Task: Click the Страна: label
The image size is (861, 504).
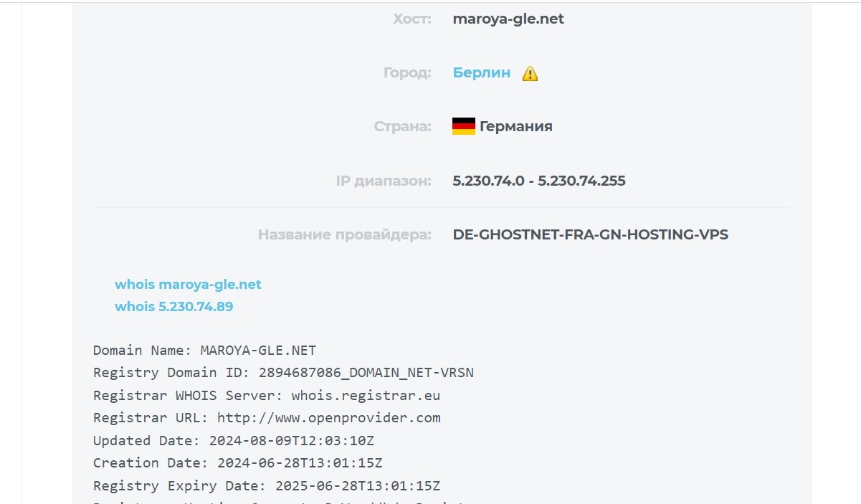Action: (x=403, y=127)
